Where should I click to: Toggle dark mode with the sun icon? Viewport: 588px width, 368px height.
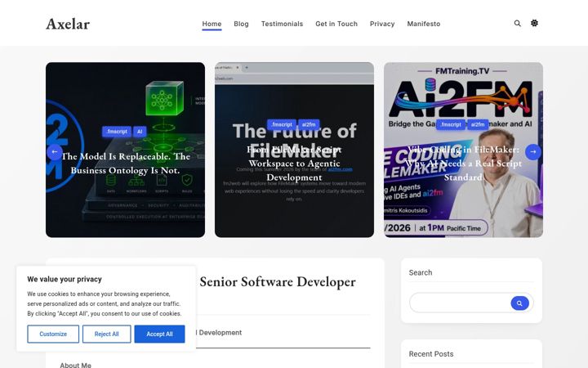pos(534,23)
